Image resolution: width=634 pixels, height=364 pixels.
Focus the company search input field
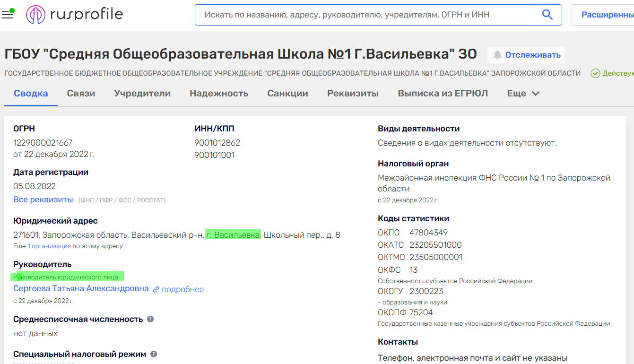pos(369,15)
